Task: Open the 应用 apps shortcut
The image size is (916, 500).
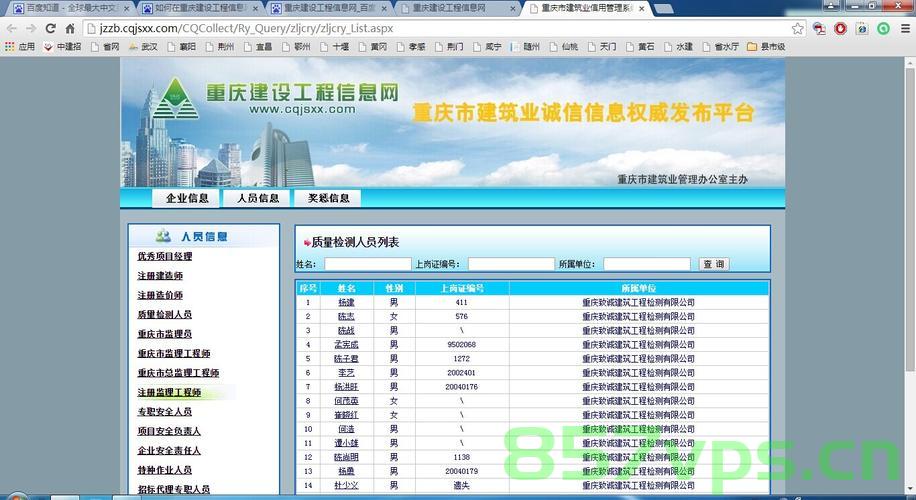Action: click(20, 47)
